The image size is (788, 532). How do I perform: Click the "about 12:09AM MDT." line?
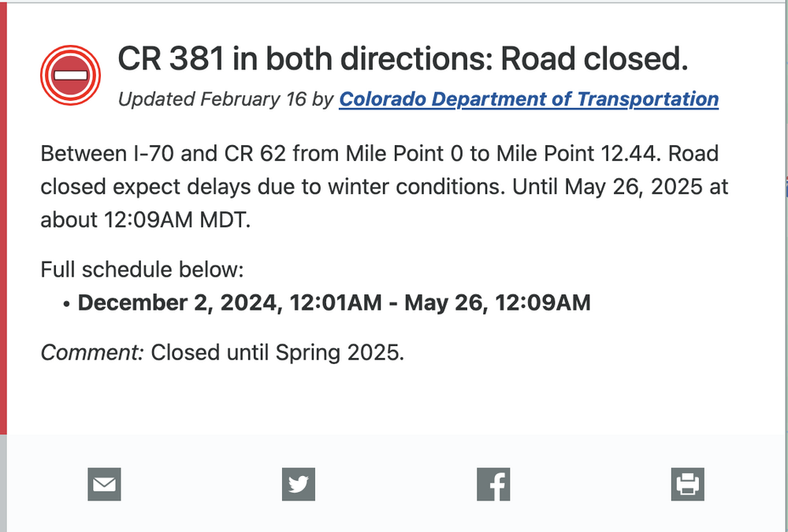click(x=145, y=220)
